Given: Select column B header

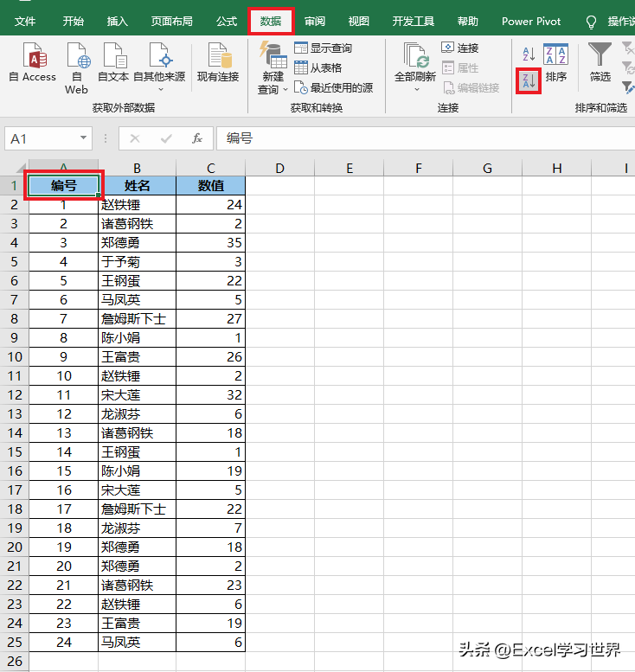Looking at the screenshot, I should (137, 168).
